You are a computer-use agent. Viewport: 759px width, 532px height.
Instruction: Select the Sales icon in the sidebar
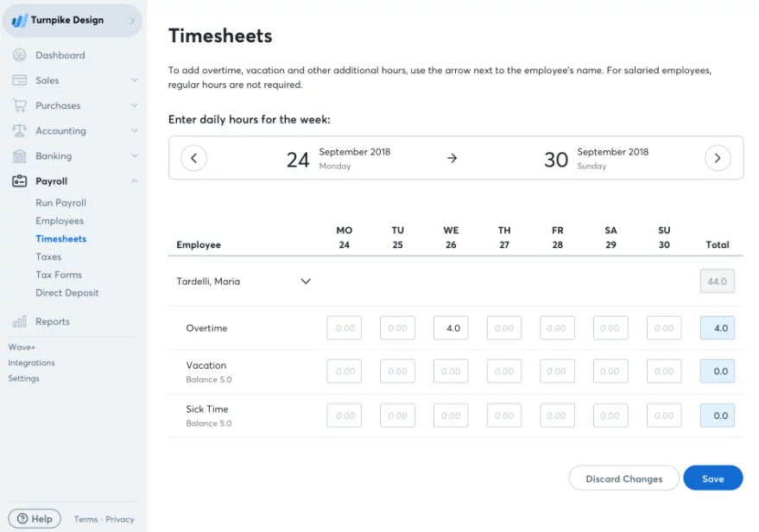19,79
